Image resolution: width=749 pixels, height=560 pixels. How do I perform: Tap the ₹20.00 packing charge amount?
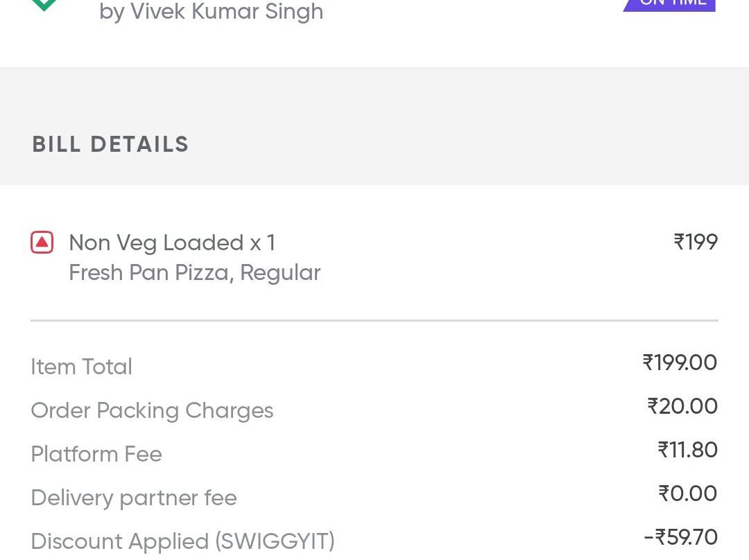[682, 406]
